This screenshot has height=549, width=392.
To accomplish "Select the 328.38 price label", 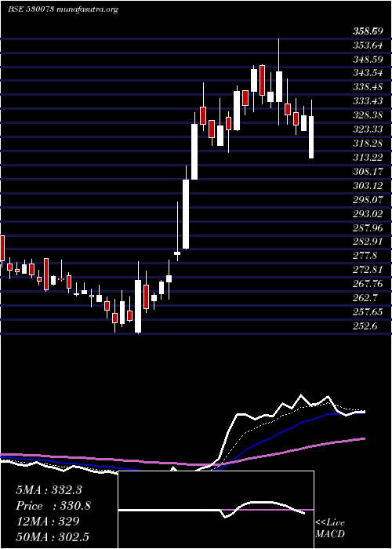I will point(367,115).
